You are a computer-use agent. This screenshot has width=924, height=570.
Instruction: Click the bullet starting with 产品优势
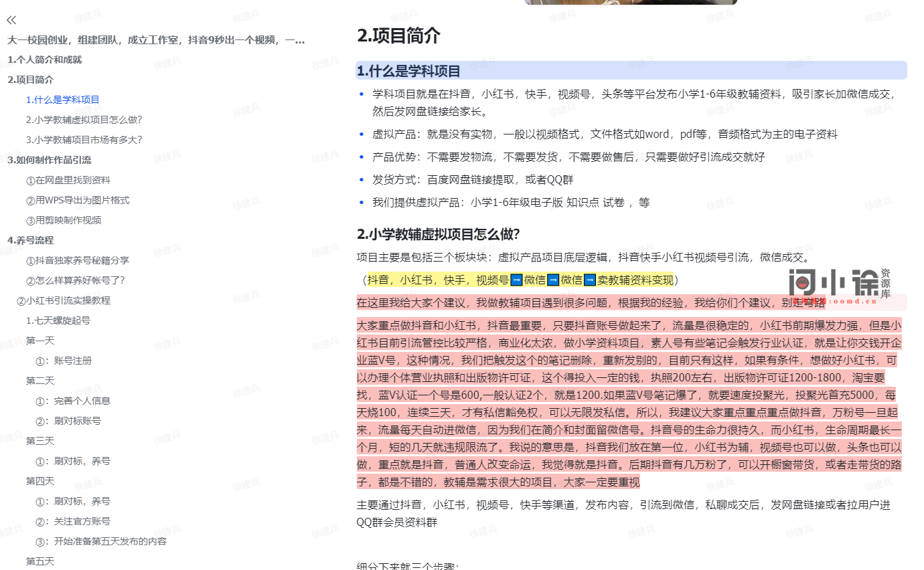pos(568,157)
